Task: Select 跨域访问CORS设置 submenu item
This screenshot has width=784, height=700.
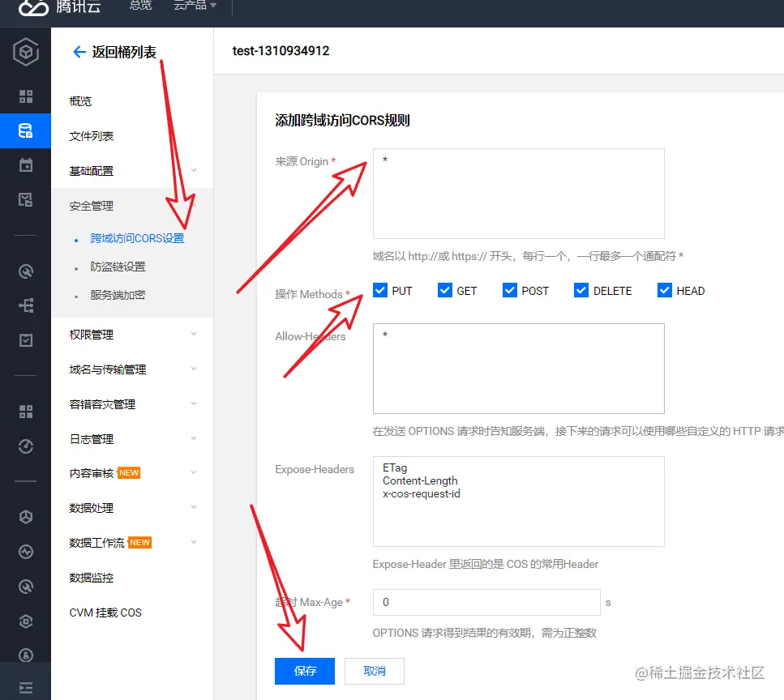Action: pos(138,238)
